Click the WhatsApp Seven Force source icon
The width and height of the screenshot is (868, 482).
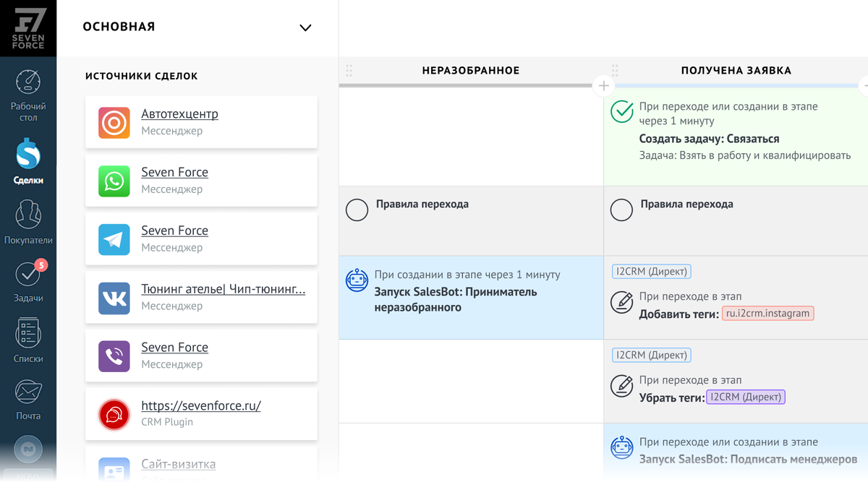[x=114, y=181]
